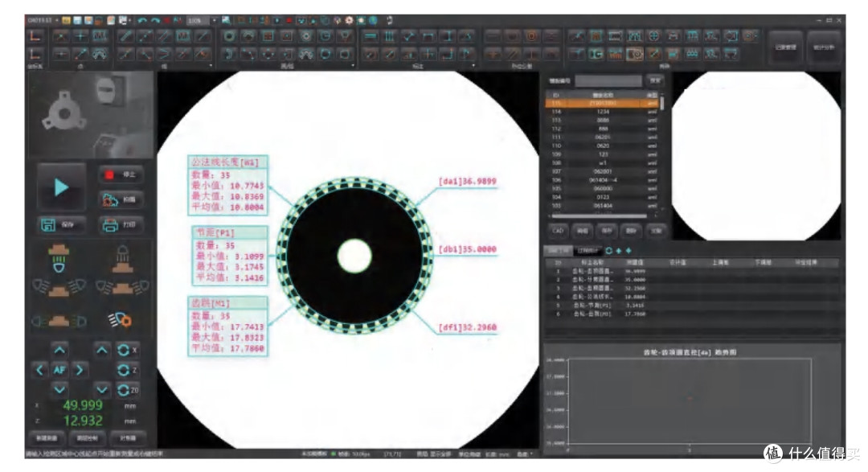
Task: Click the program number search input field
Action: tap(608, 81)
